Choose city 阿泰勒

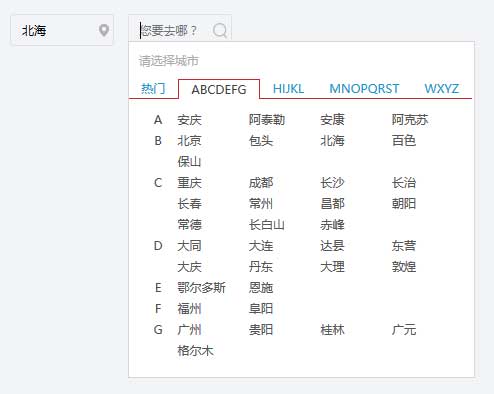(267, 120)
